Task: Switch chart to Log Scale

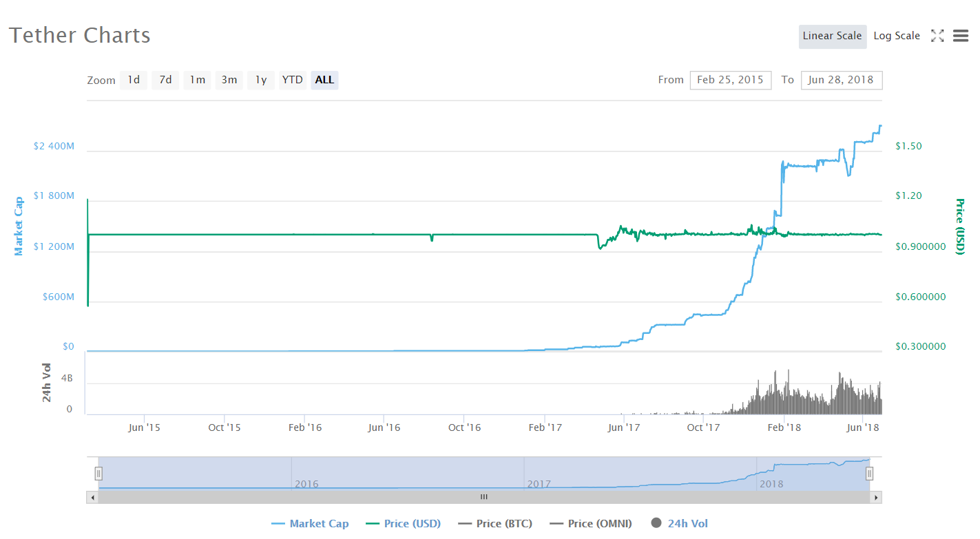Action: point(897,36)
